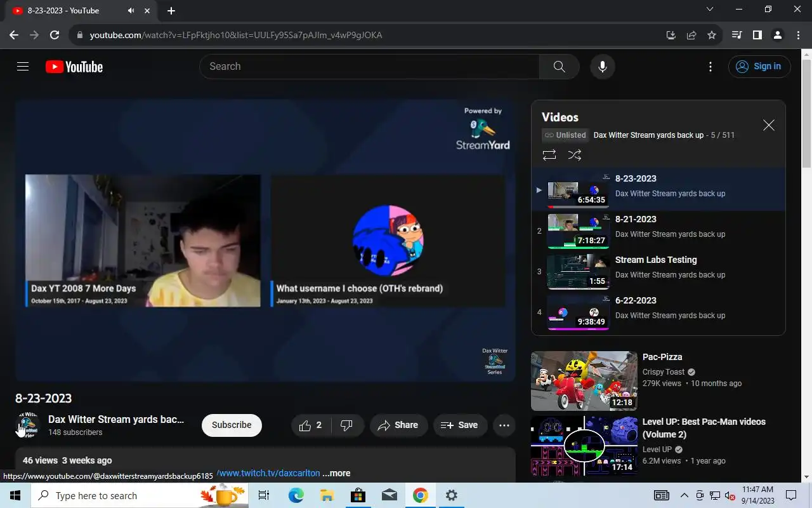
Task: Open Chrome profile icon
Action: coord(777,35)
